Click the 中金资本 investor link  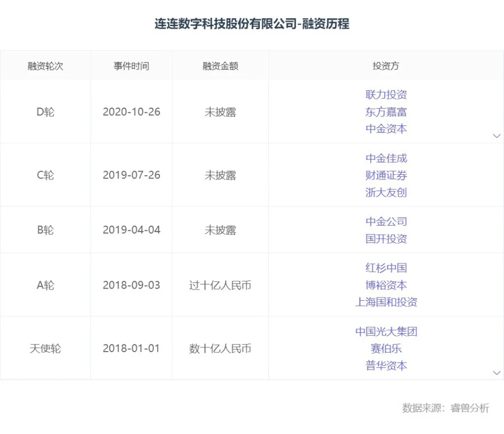[x=386, y=129]
